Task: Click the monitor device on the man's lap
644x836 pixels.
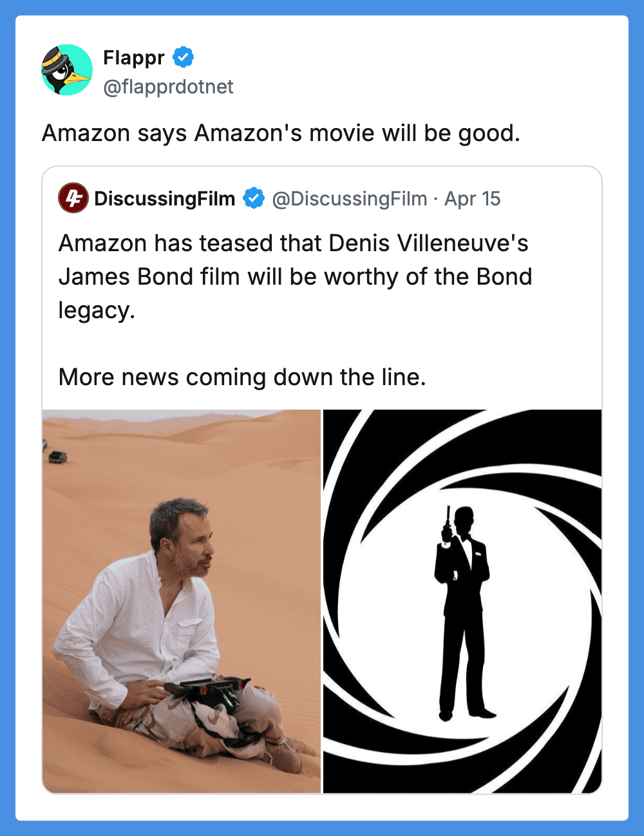Action: point(209,689)
